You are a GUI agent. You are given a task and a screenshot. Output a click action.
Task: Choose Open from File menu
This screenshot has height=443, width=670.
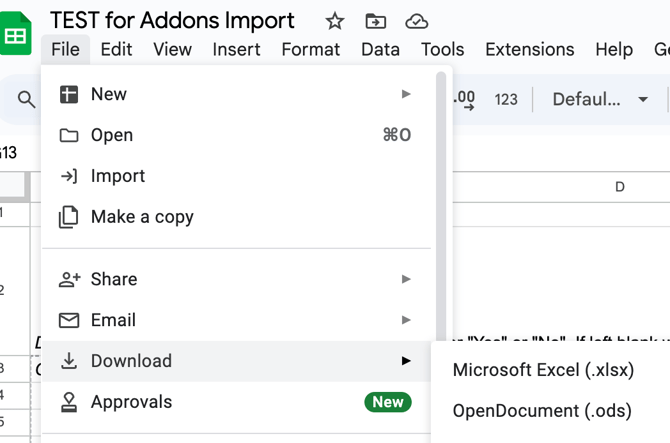112,135
